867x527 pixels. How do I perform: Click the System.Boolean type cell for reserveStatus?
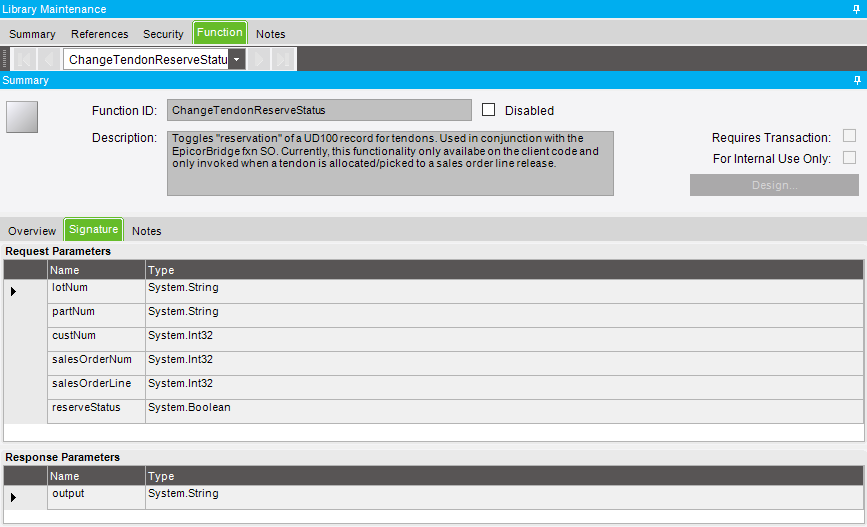point(504,411)
